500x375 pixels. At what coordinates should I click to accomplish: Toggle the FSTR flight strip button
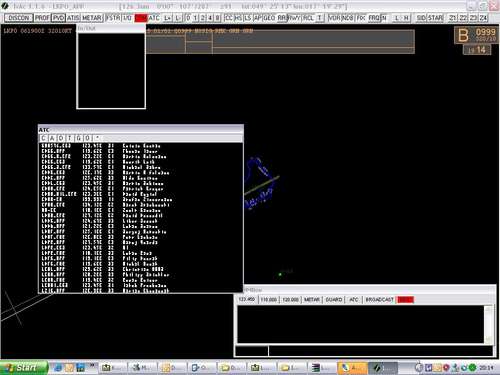(113, 18)
